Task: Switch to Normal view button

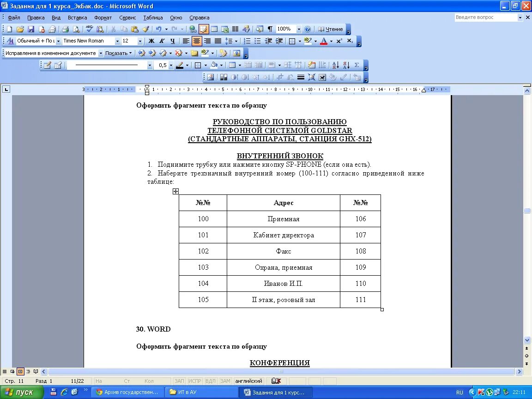Action: [x=5, y=371]
